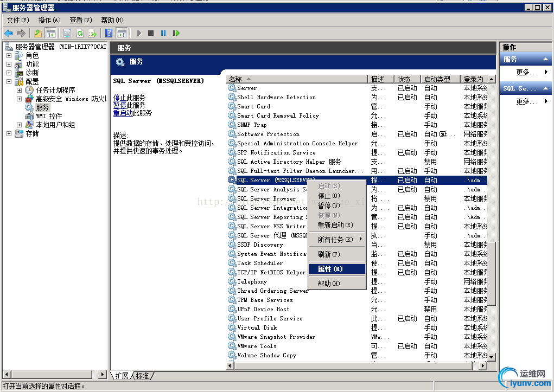Viewport: 554px width, 392px height.
Task: Click the 暂停 link to pause this service
Action: pos(120,105)
